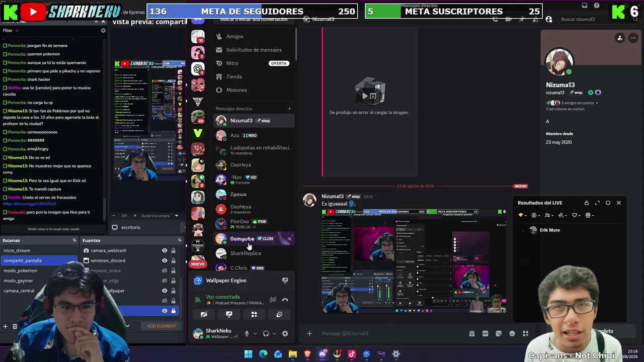Viewport: 644px width, 362px height.
Task: Toggle noise suppression in voice panel
Action: tap(273, 300)
